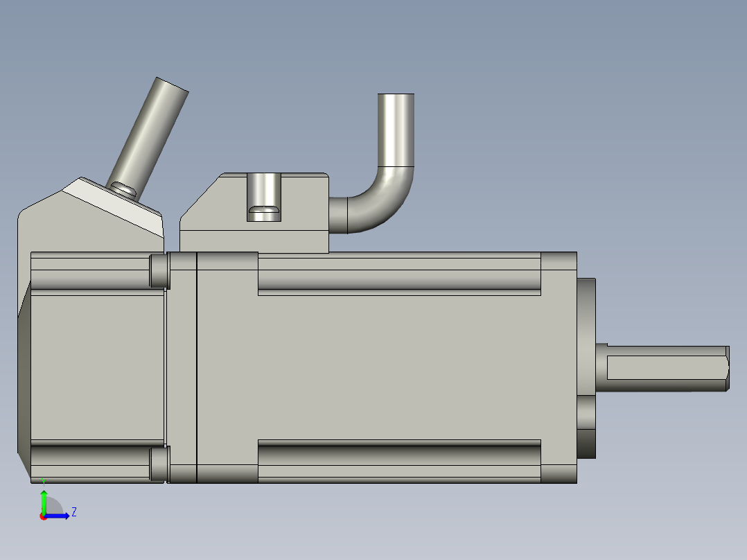Select the lower tie bolt head near the encoder cover
This screenshot has width=747, height=560.
pos(159,464)
